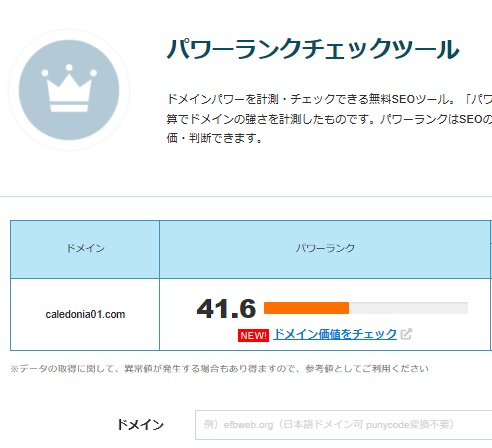Click the ドメイン column header
This screenshot has height=448, width=492.
[85, 249]
